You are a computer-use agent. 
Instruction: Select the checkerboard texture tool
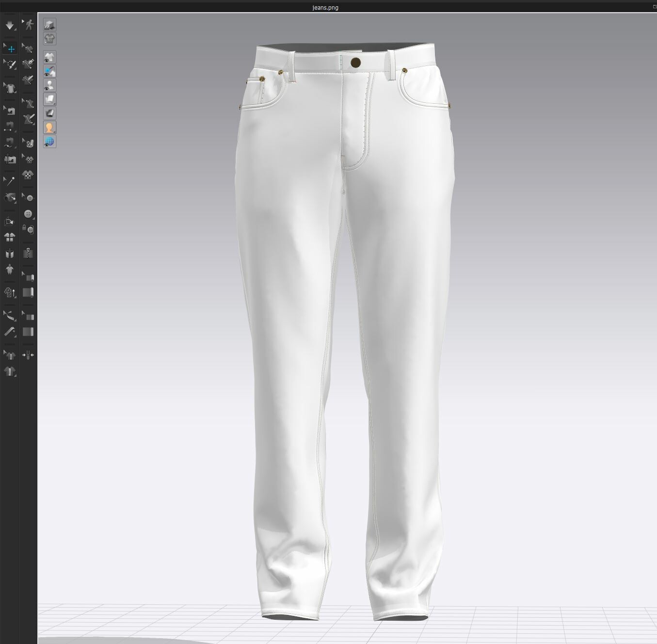(x=28, y=176)
